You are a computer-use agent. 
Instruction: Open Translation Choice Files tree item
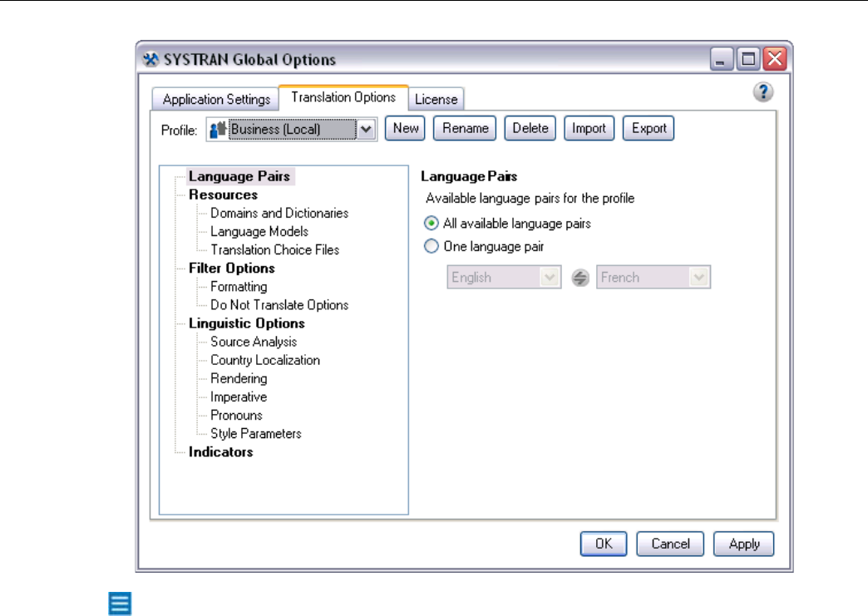click(274, 249)
